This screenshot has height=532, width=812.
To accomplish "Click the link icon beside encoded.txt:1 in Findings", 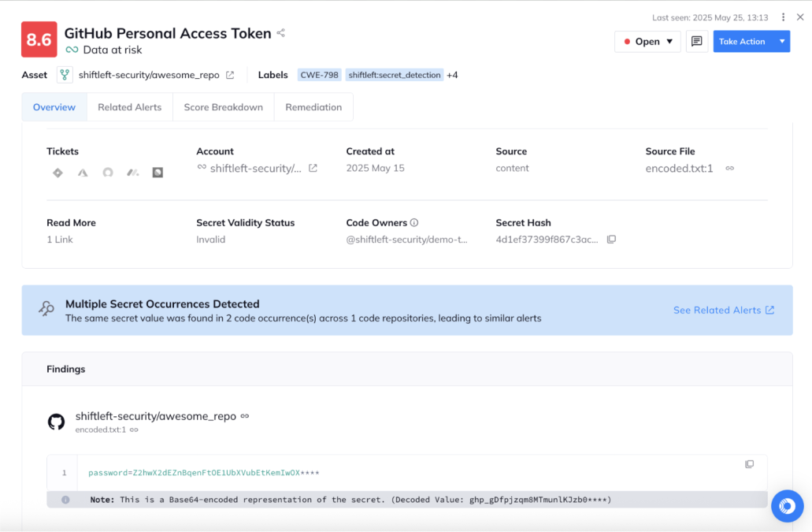I will pyautogui.click(x=134, y=430).
